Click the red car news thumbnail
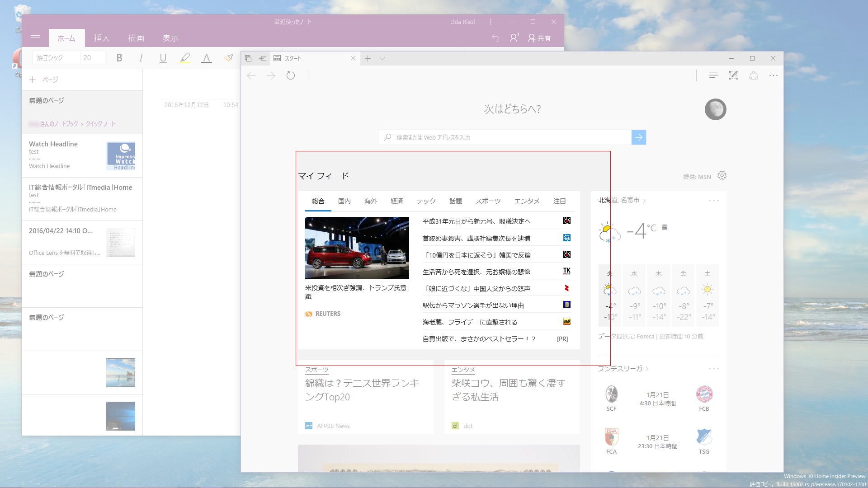 click(x=357, y=248)
